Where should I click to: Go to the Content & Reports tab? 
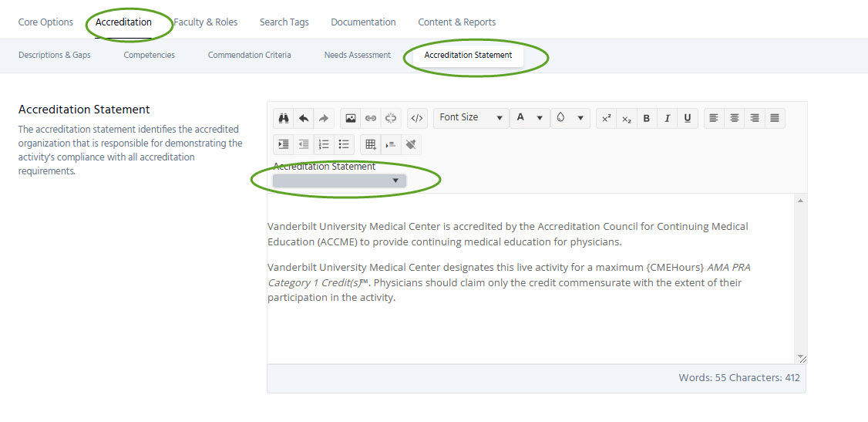[456, 22]
